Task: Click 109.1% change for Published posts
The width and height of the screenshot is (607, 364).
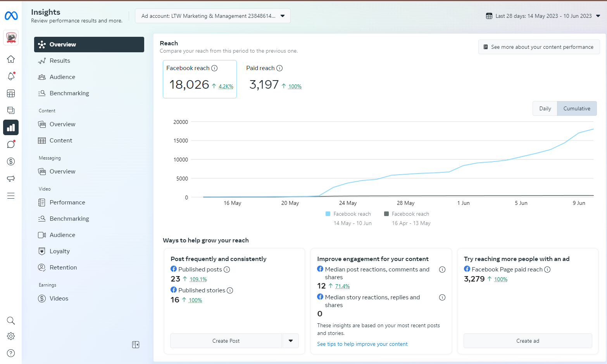Action: click(198, 279)
